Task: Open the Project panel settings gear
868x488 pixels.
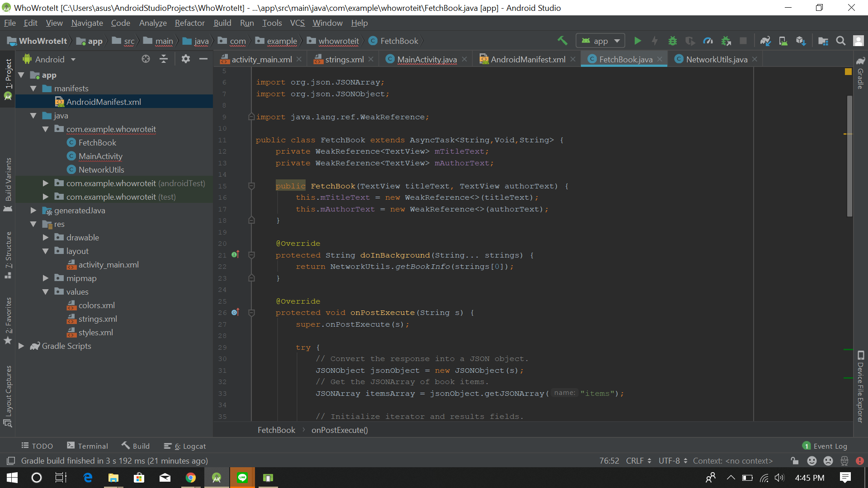Action: click(185, 59)
